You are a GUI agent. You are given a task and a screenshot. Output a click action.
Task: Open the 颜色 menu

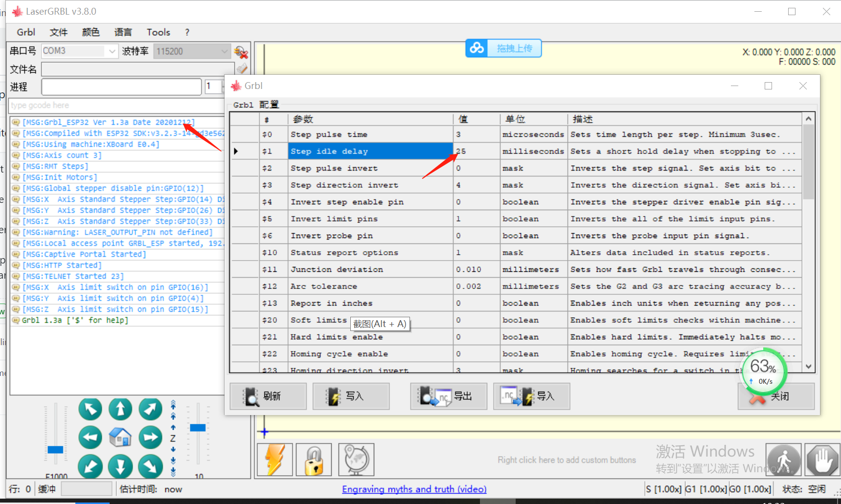pos(91,32)
